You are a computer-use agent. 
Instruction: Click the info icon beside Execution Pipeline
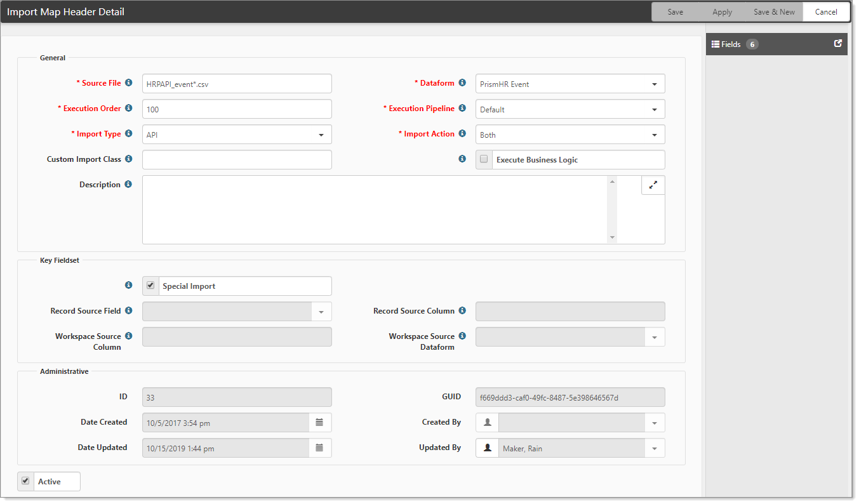pyautogui.click(x=462, y=108)
